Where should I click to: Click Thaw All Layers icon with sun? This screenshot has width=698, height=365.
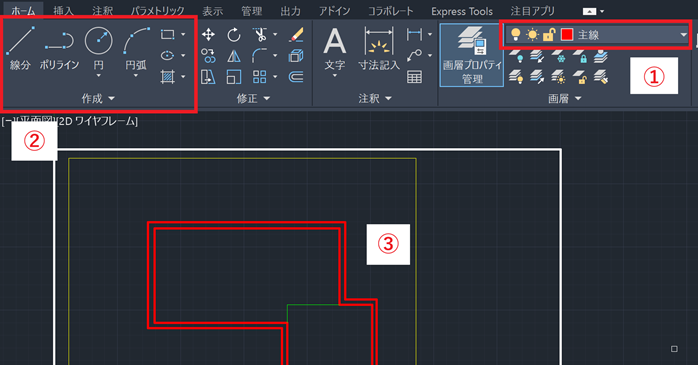(x=558, y=77)
